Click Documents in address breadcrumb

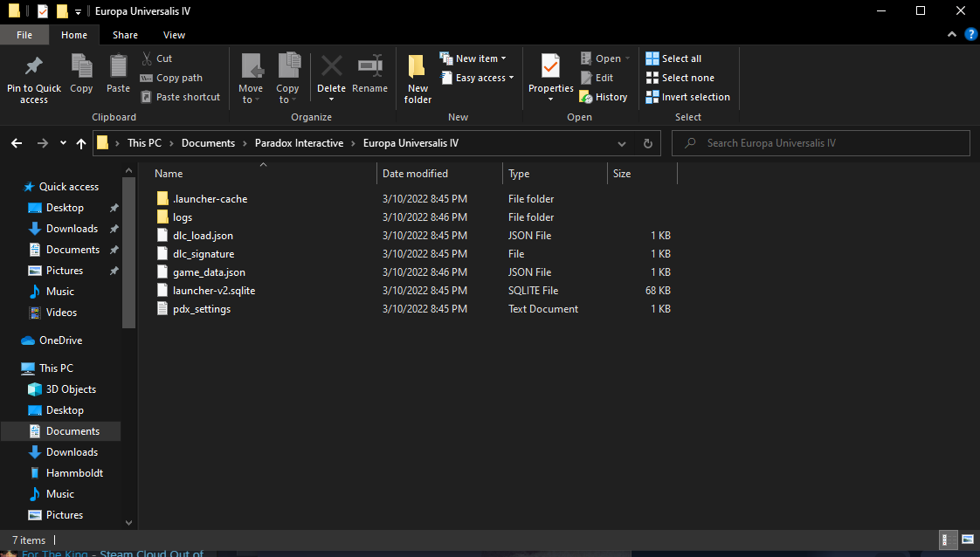(208, 143)
